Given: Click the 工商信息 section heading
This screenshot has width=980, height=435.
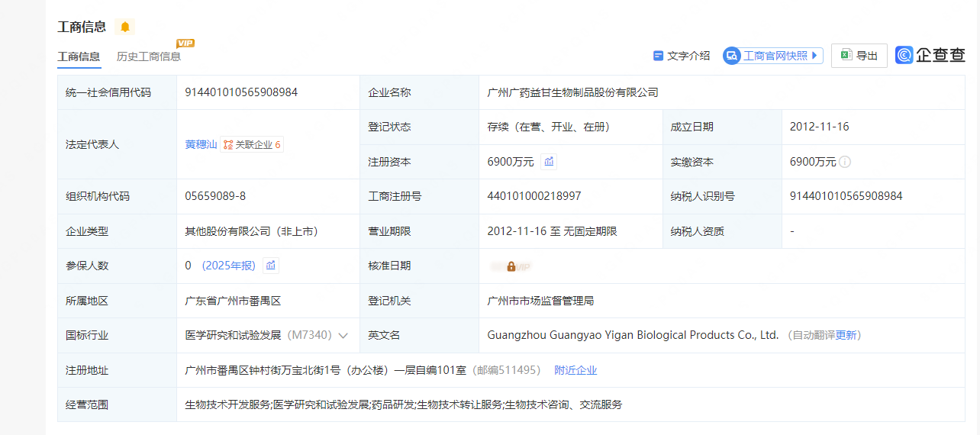Looking at the screenshot, I should point(82,27).
